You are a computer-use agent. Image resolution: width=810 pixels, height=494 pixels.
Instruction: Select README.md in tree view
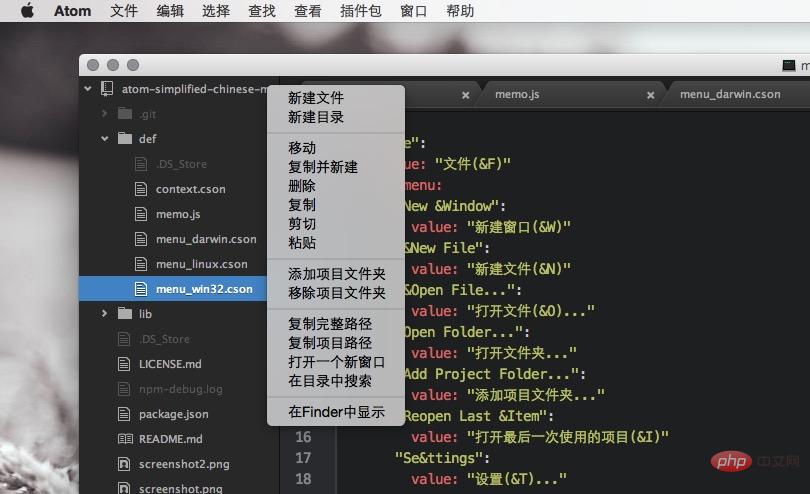(170, 439)
